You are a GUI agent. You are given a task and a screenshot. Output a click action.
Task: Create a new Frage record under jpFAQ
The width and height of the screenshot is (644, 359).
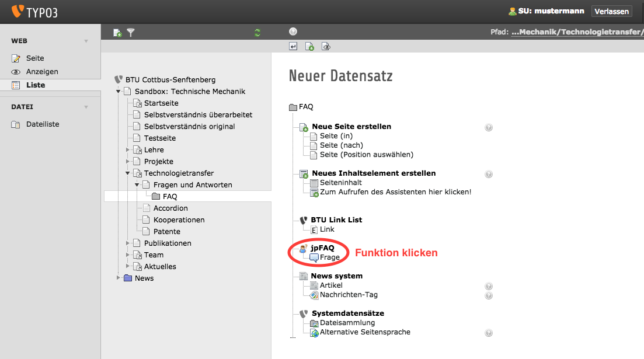(x=329, y=257)
